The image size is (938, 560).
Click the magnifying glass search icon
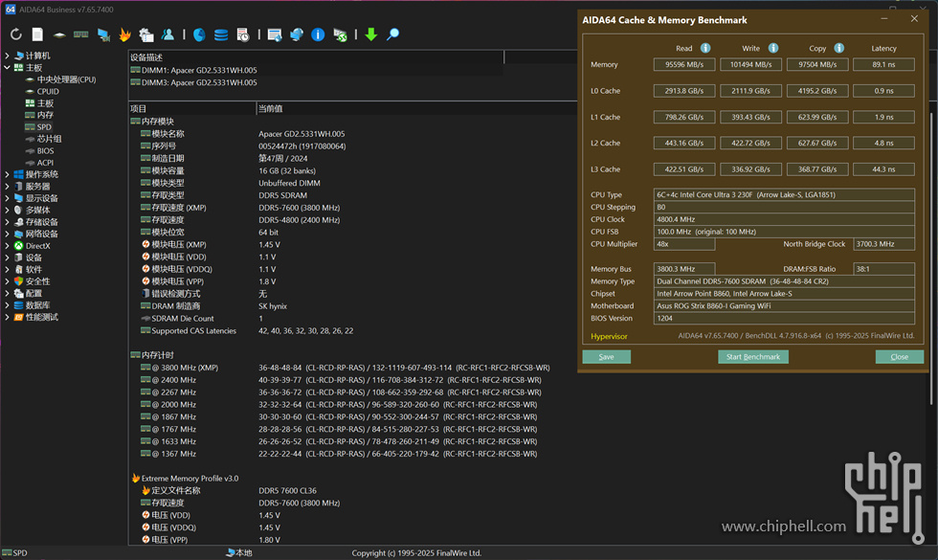coord(392,34)
